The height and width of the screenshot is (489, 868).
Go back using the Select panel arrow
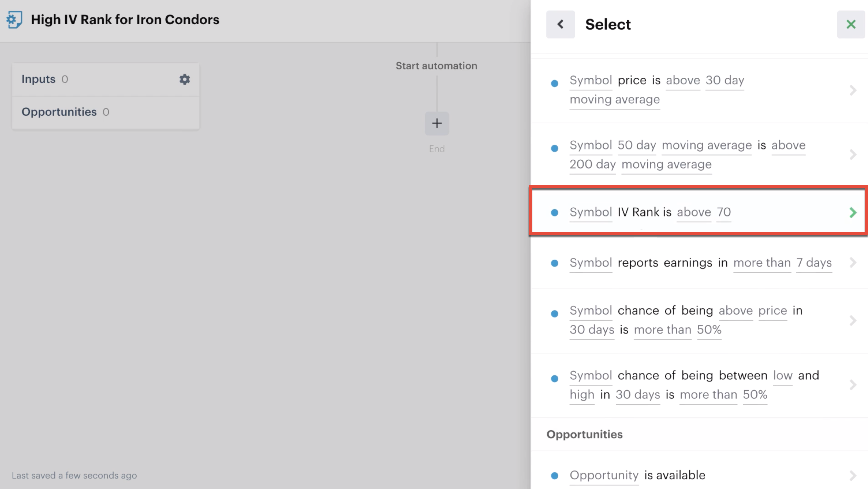(x=560, y=24)
